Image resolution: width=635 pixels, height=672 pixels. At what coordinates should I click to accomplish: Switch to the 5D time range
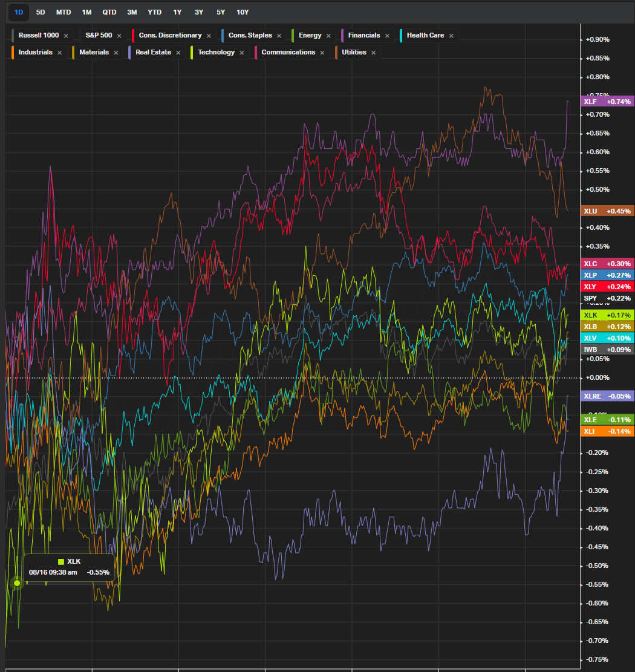[x=41, y=12]
